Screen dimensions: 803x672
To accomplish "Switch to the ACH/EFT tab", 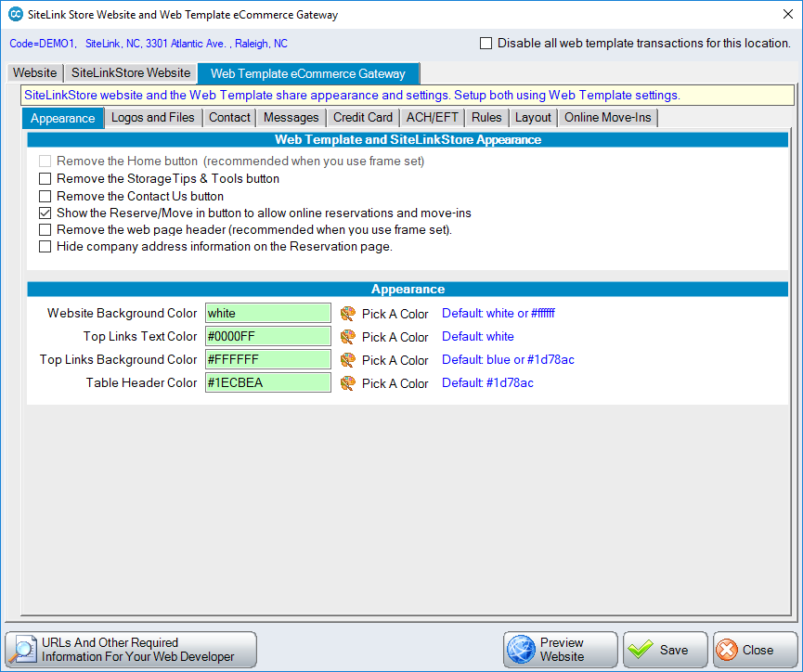I will 433,117.
